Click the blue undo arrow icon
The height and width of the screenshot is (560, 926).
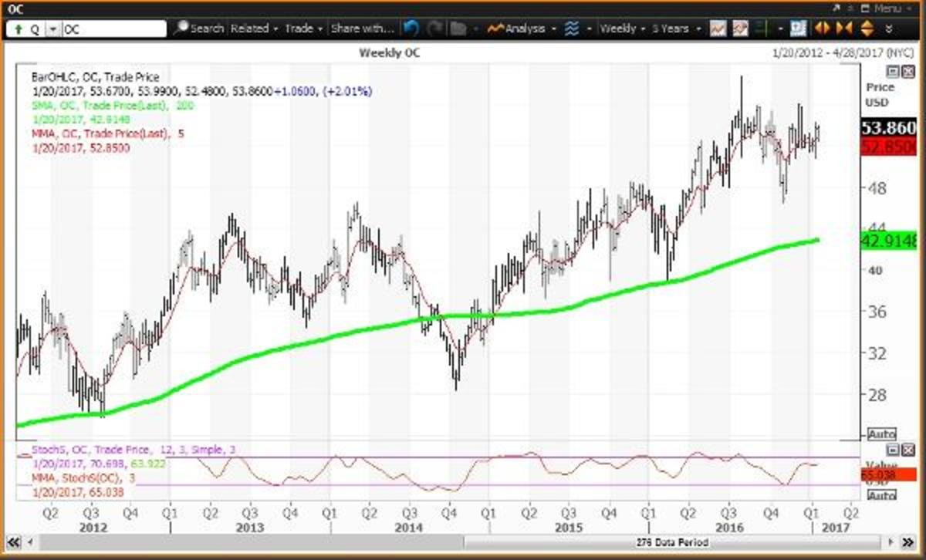tap(411, 29)
